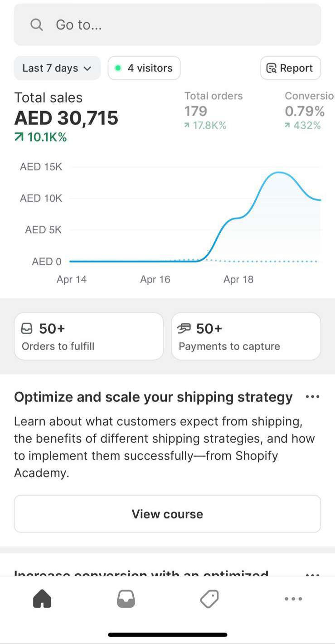Open the More menu in bottom bar
This screenshot has width=335, height=644.
(293, 599)
